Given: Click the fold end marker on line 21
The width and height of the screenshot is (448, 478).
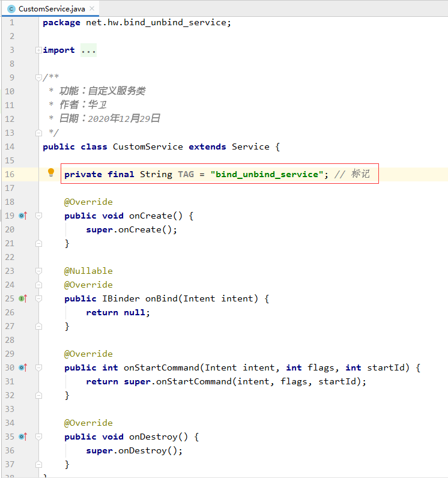Looking at the screenshot, I should (38, 244).
